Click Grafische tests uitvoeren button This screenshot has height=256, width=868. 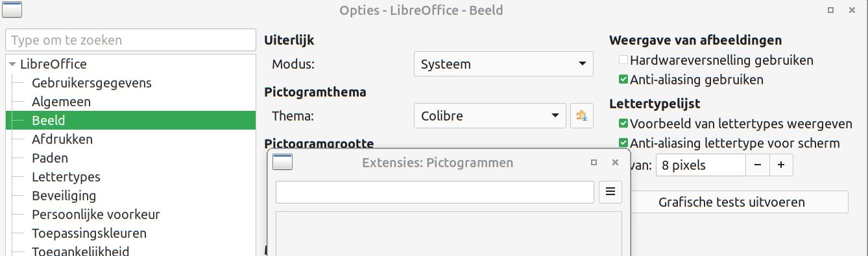point(731,202)
